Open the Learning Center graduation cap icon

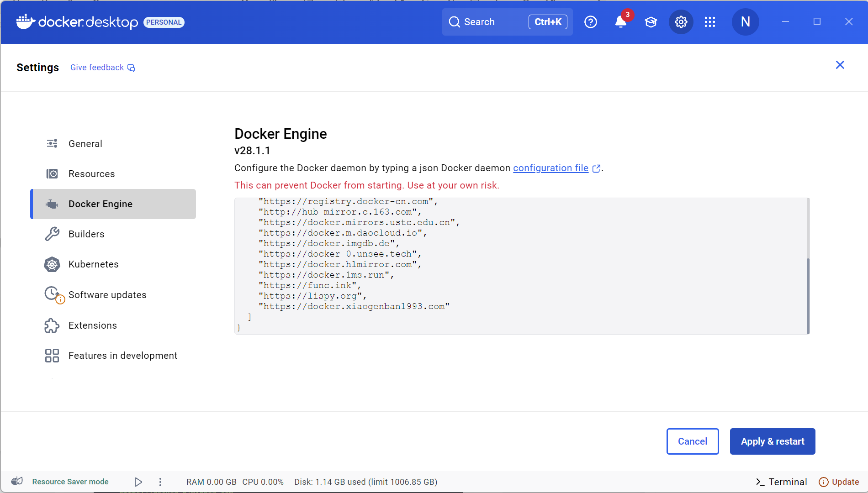click(651, 21)
